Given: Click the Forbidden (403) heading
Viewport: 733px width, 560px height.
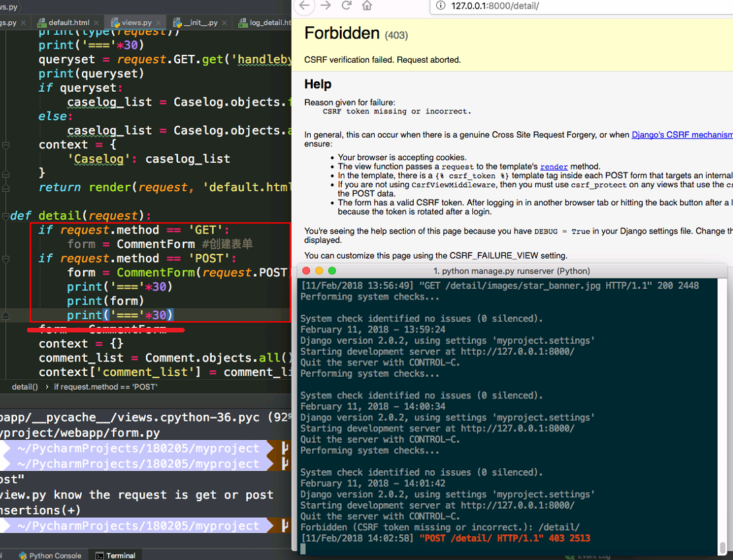Looking at the screenshot, I should (x=356, y=33).
